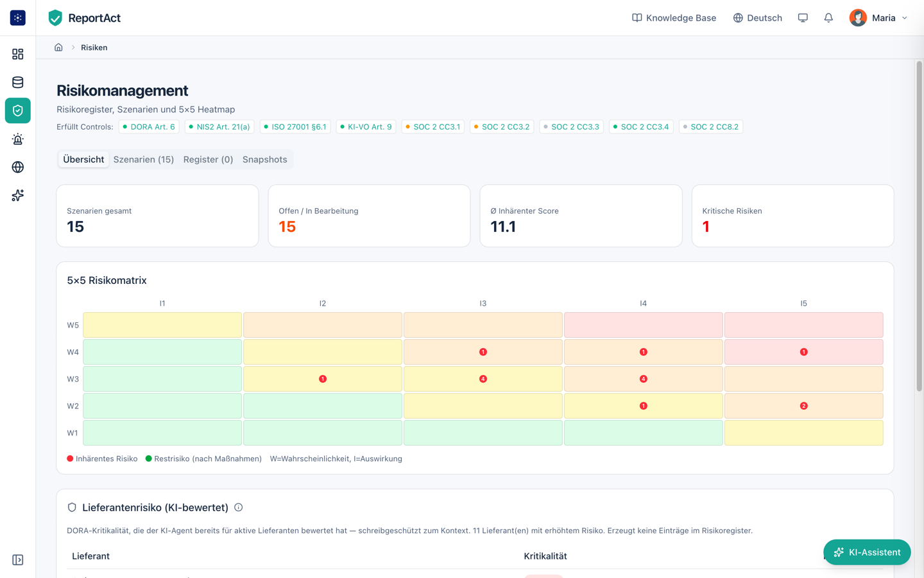924x578 pixels.
Task: Click the Kritikalität column header
Action: (545, 556)
